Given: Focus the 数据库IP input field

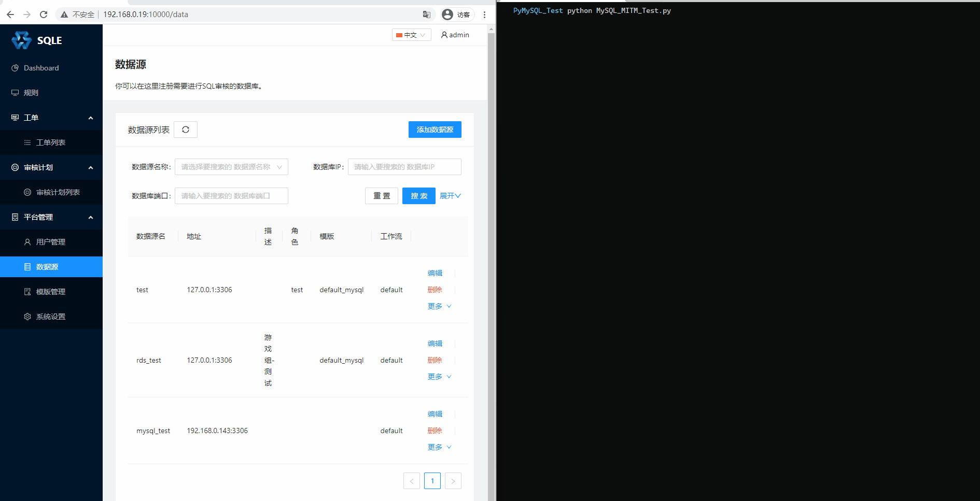Looking at the screenshot, I should (404, 167).
